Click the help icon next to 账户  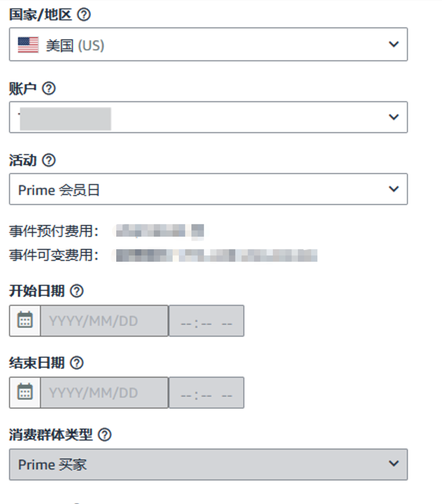(49, 88)
